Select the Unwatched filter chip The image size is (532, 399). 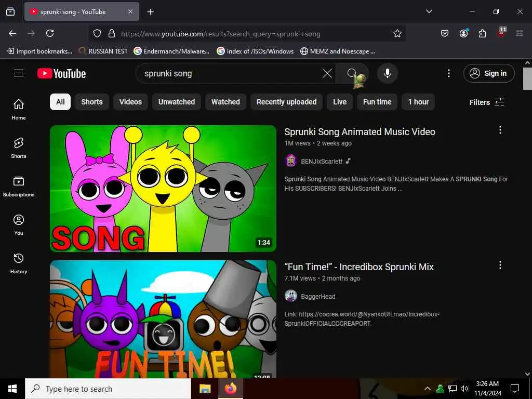point(177,102)
